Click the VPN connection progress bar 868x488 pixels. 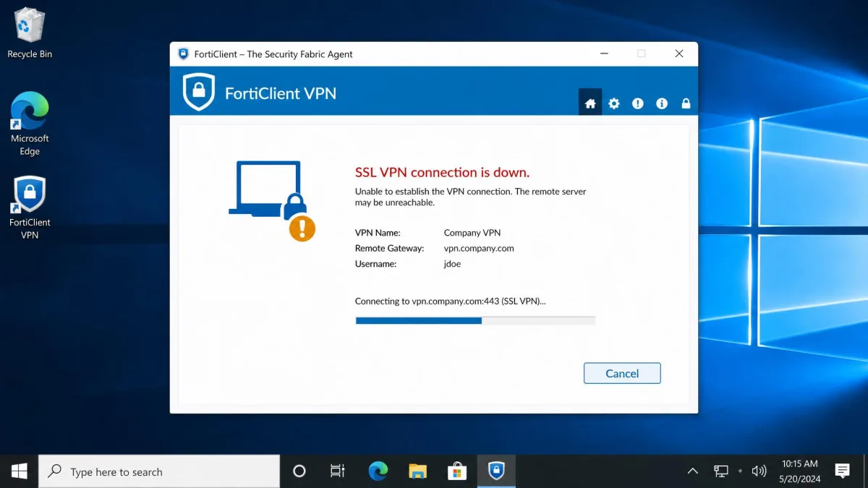click(475, 320)
